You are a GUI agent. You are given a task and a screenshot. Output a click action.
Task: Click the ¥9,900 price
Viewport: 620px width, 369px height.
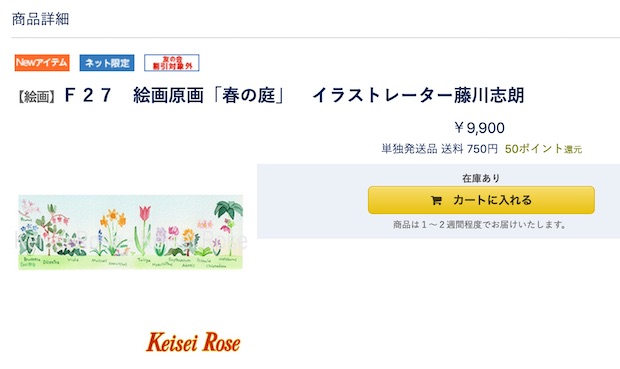pos(479,128)
